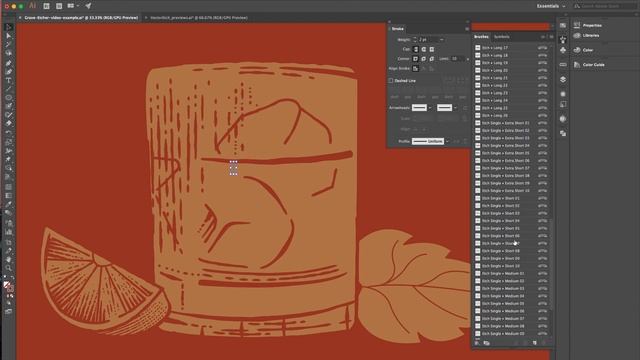Click the red color bar above Brushes

click(x=510, y=27)
